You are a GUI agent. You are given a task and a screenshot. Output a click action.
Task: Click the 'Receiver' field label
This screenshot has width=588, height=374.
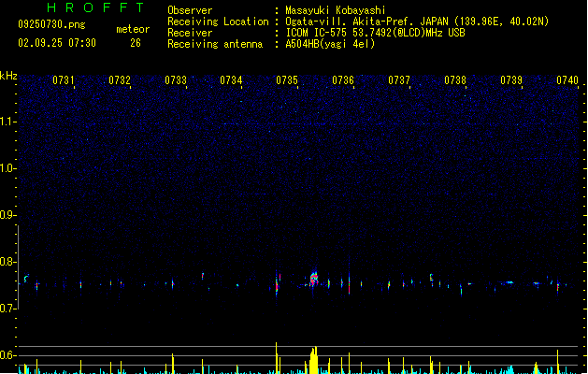pyautogui.click(x=190, y=33)
